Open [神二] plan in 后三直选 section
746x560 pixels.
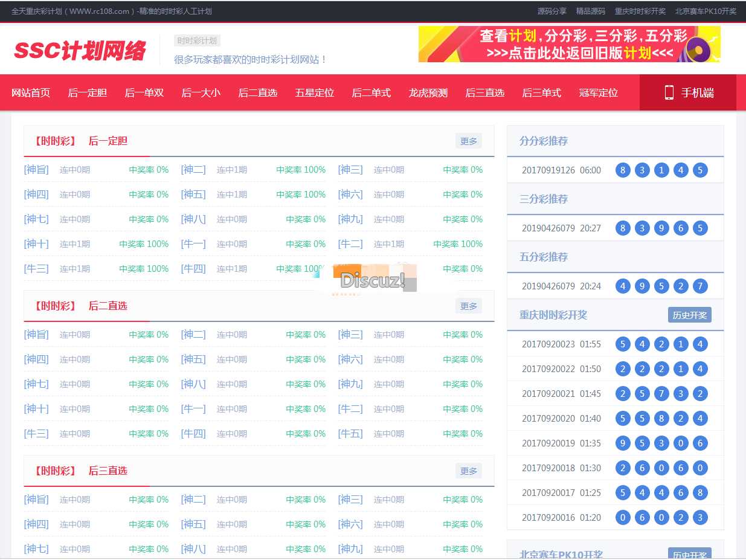[x=193, y=500]
